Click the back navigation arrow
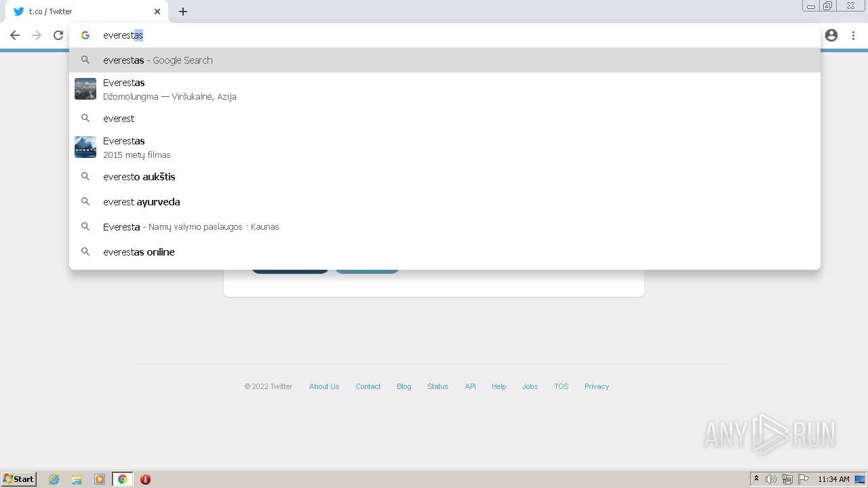Viewport: 868px width, 488px height. (14, 35)
